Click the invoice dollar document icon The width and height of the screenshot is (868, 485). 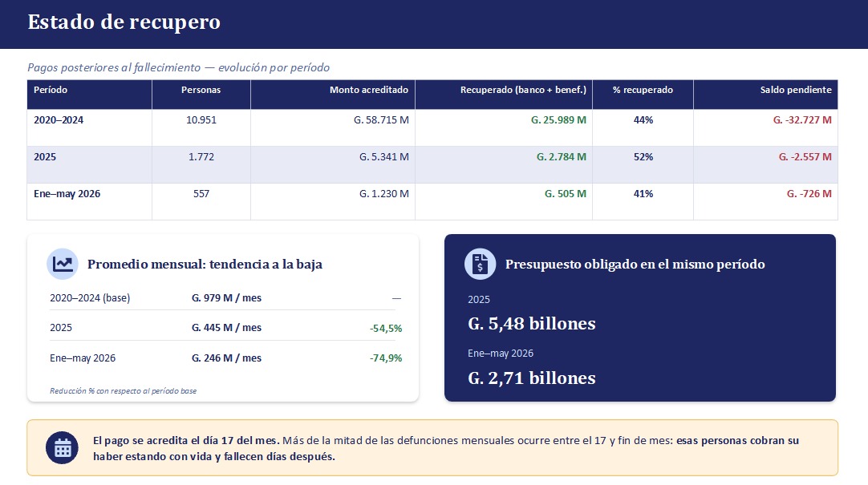coord(480,264)
